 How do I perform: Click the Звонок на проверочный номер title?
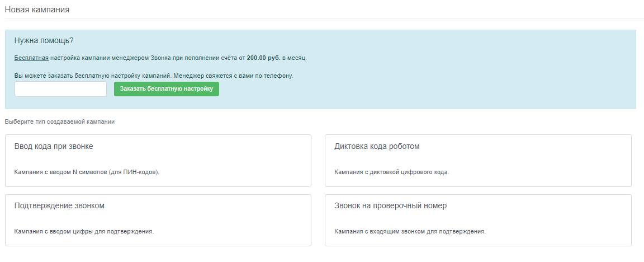[x=391, y=205]
